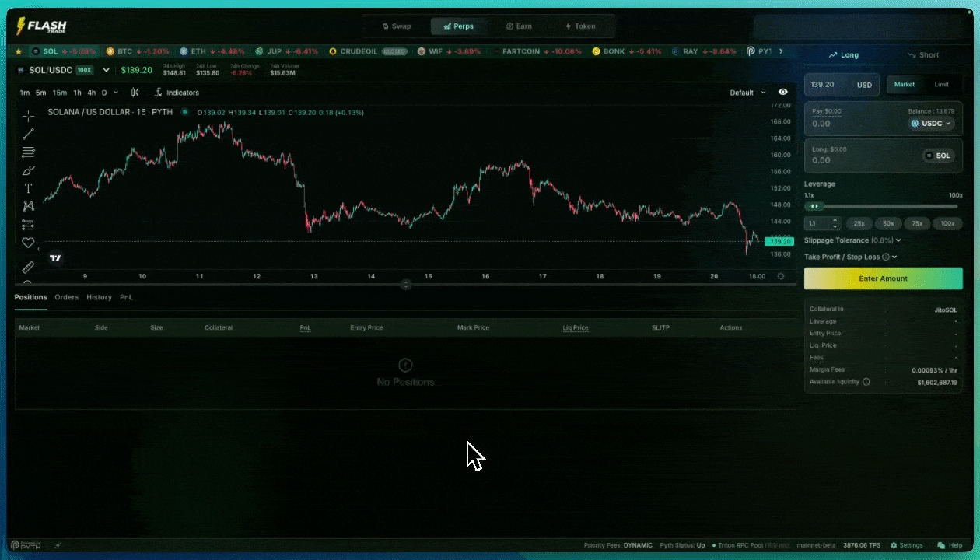Select the trend line drawing tool
980x560 pixels.
click(x=28, y=134)
